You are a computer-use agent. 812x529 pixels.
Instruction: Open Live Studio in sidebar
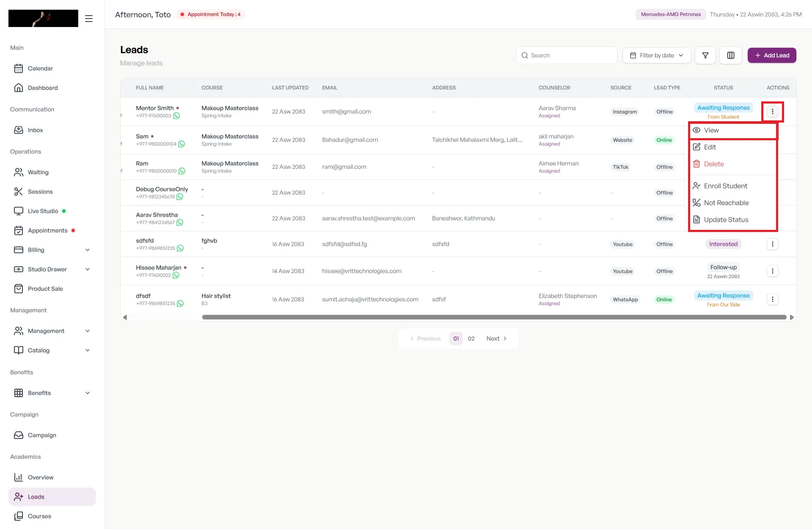52,211
